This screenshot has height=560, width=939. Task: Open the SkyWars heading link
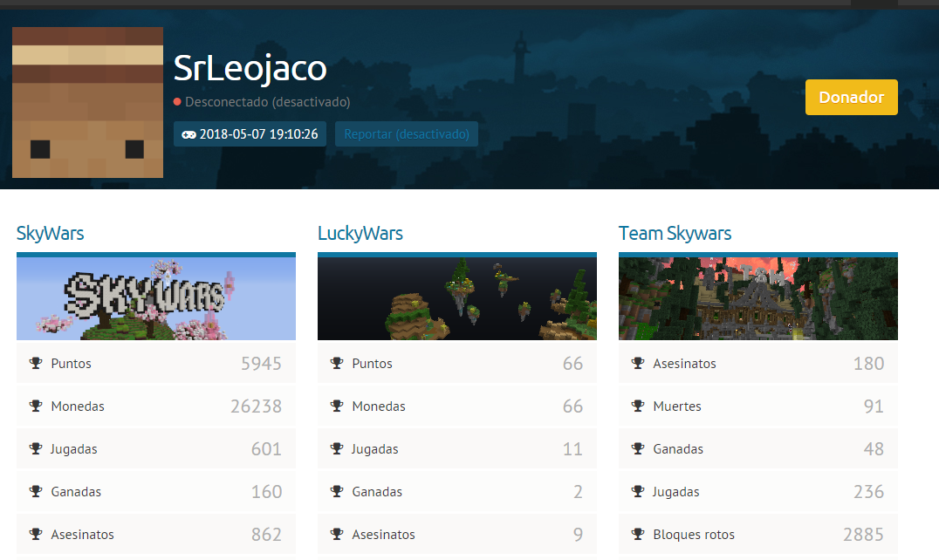point(51,234)
